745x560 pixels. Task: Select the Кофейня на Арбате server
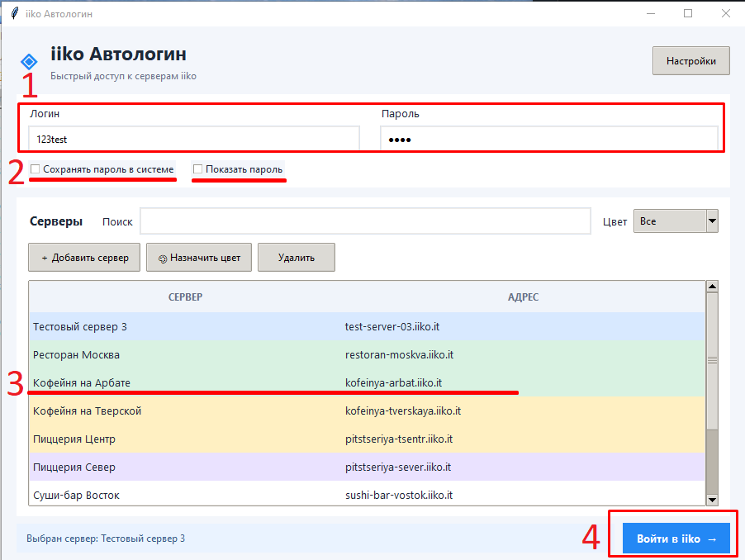367,382
